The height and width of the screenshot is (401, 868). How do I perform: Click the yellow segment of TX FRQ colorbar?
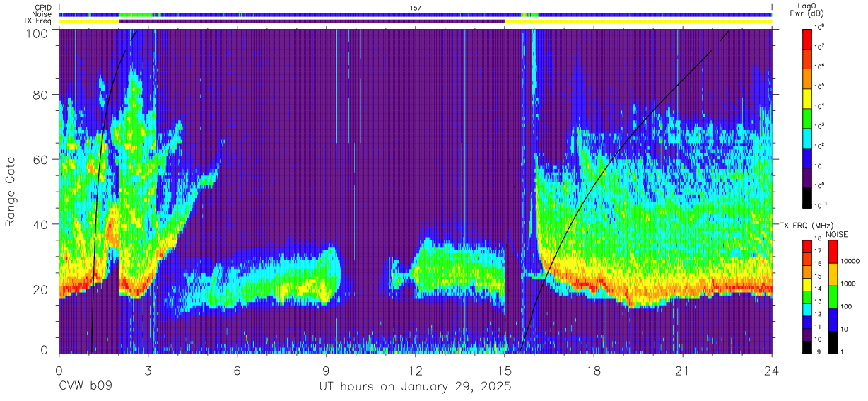point(808,284)
